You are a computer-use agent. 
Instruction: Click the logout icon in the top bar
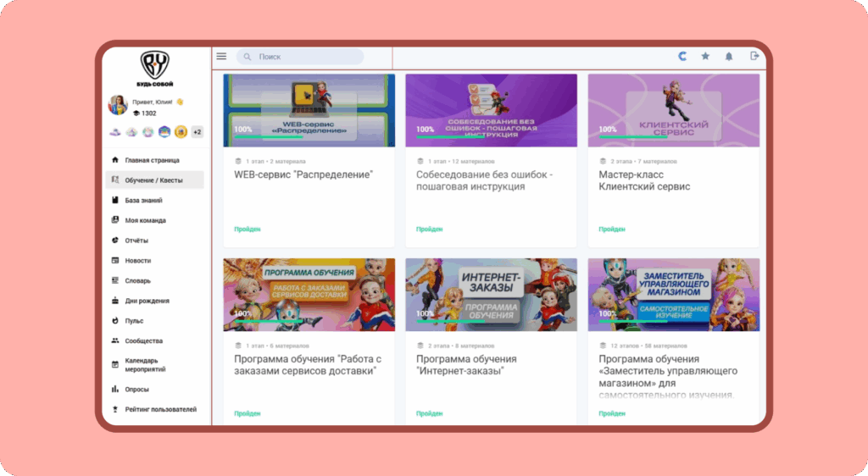[x=754, y=57]
